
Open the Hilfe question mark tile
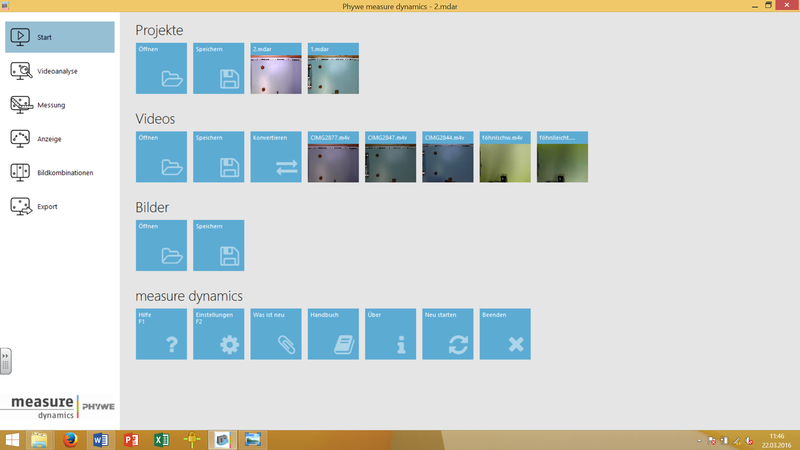click(x=161, y=334)
